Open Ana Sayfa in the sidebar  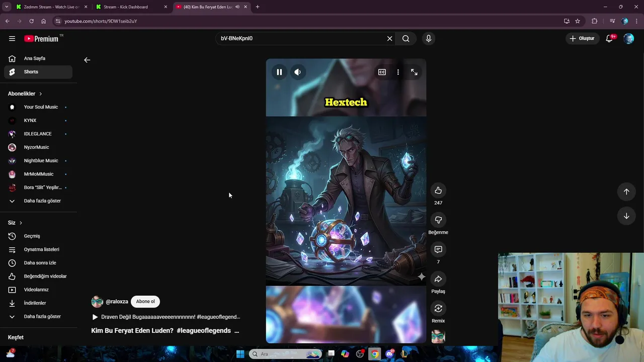tap(38, 58)
